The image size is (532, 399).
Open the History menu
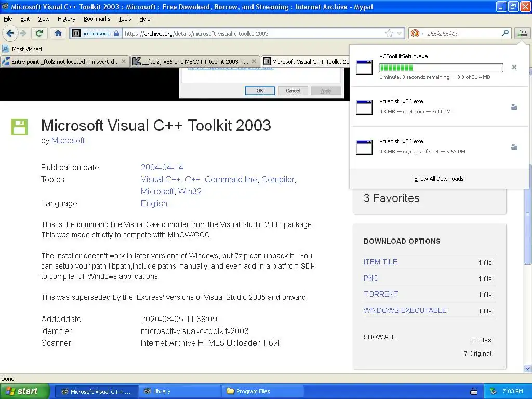click(66, 19)
